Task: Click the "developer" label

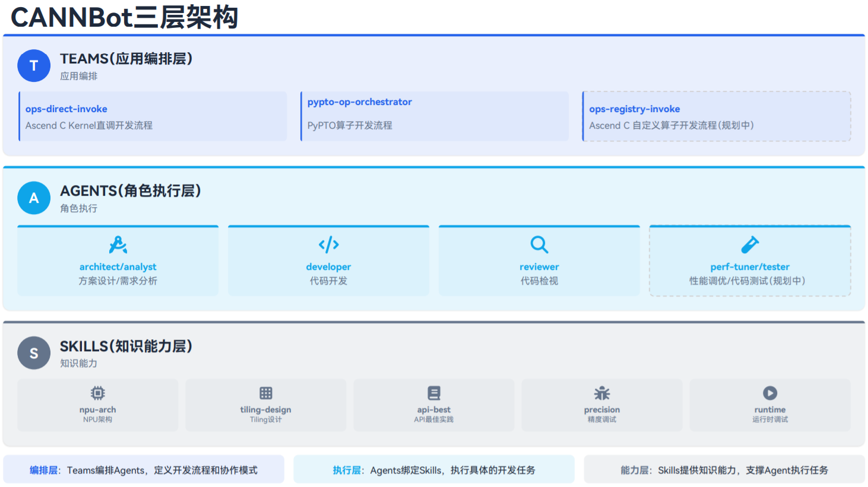Action: coord(329,267)
